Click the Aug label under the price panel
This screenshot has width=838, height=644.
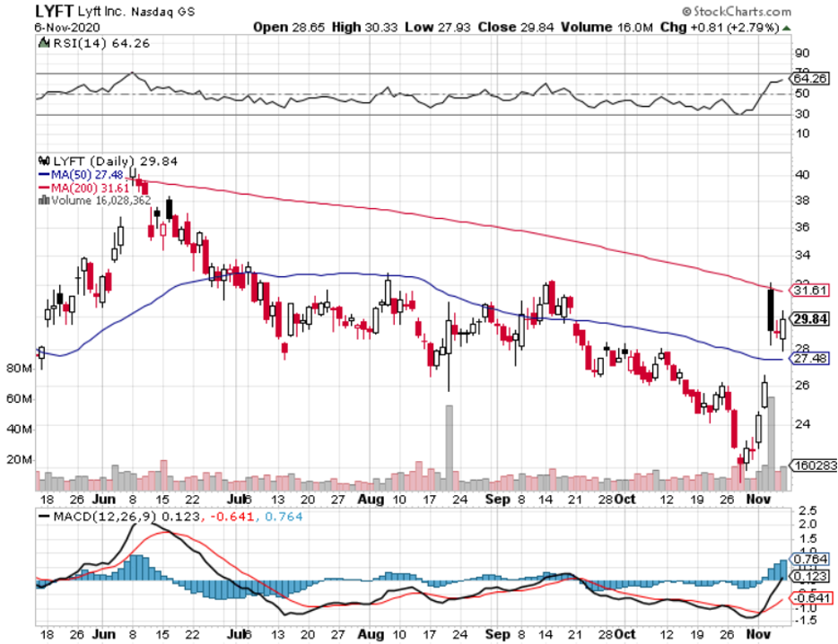click(x=371, y=500)
